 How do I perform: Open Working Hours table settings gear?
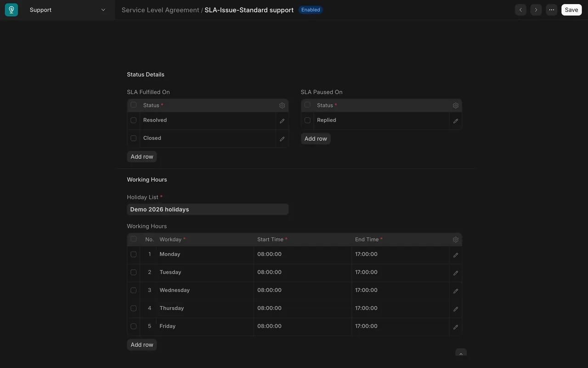click(x=456, y=240)
